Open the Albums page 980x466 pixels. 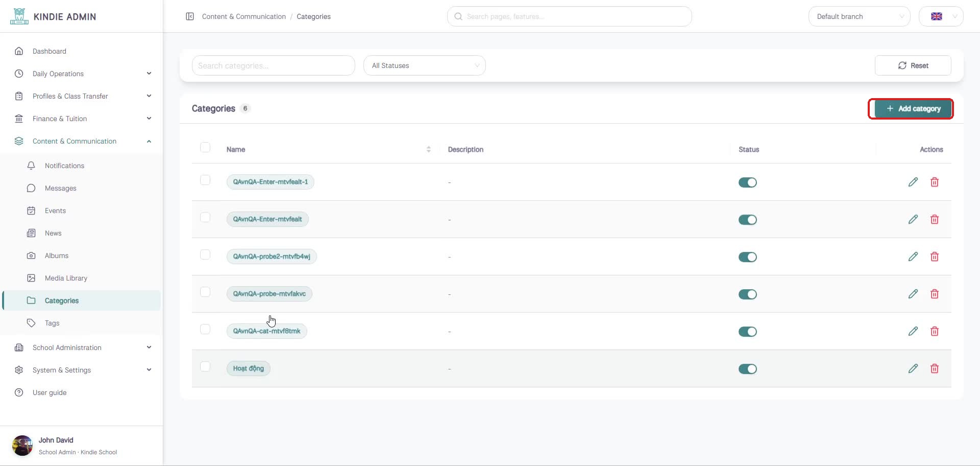(x=82, y=255)
